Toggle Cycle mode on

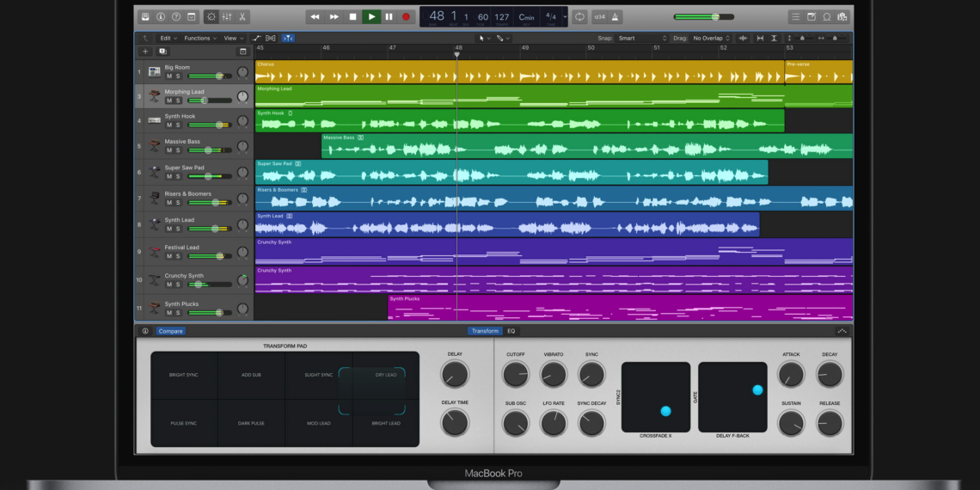pyautogui.click(x=579, y=16)
